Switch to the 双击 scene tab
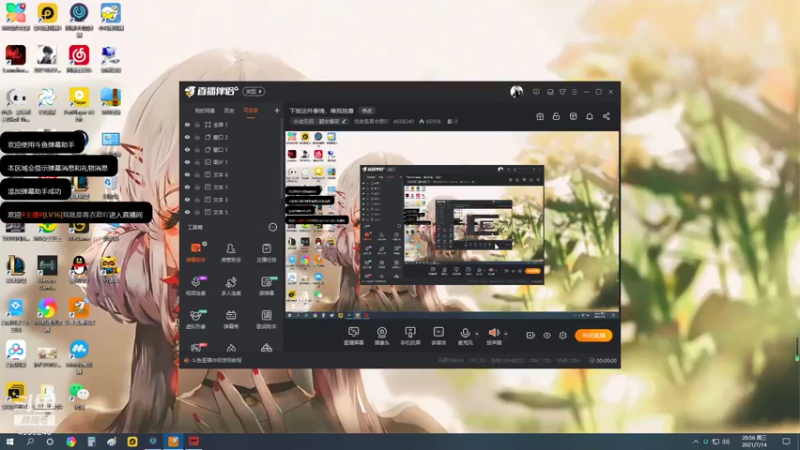 [229, 111]
